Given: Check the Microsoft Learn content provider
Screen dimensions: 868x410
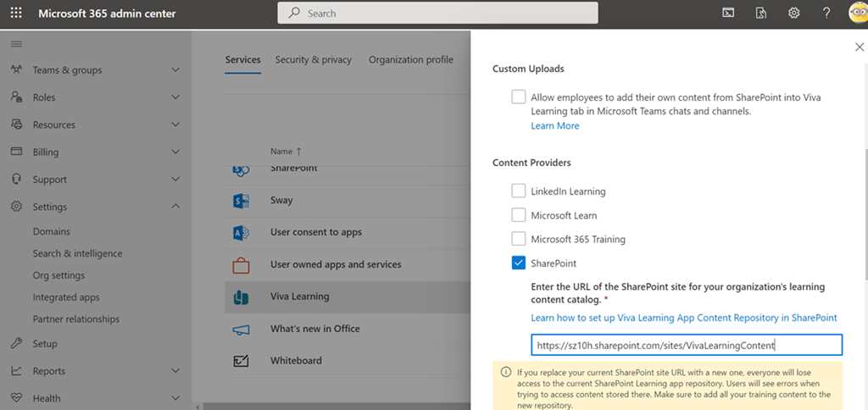Looking at the screenshot, I should pyautogui.click(x=519, y=215).
